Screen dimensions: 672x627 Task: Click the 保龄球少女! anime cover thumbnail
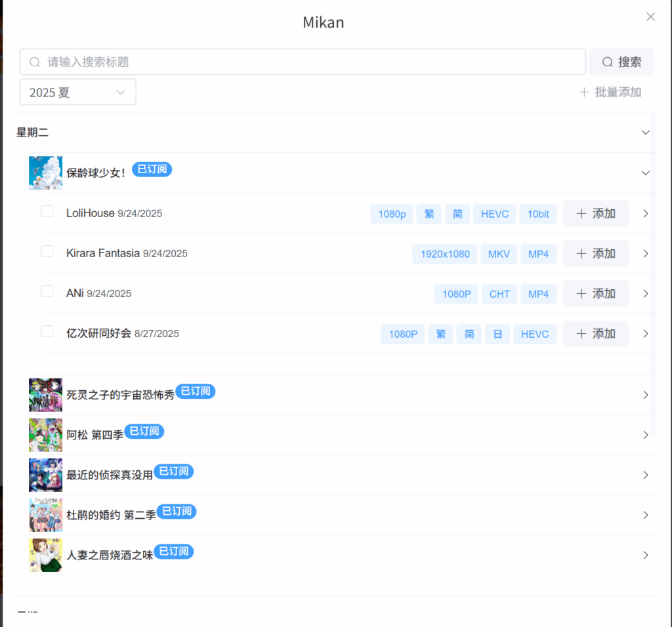pyautogui.click(x=45, y=172)
